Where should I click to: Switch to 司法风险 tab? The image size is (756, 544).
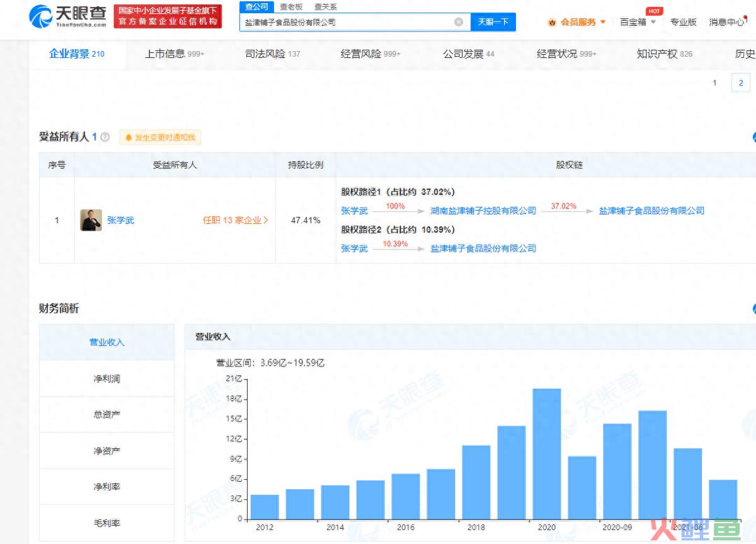point(273,54)
